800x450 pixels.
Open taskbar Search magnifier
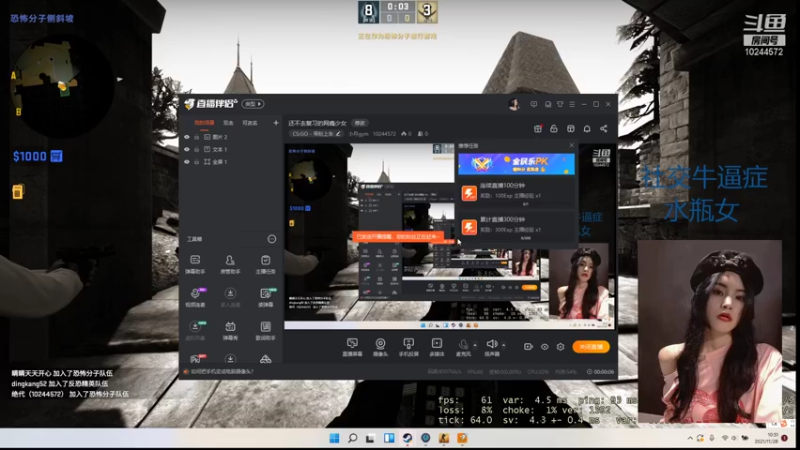353,438
